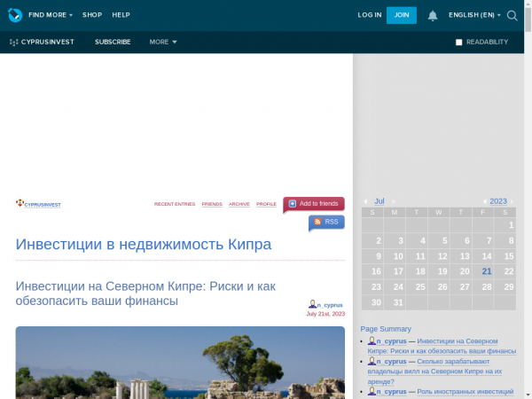The height and width of the screenshot is (399, 532).
Task: Click the LOG IN link
Action: (370, 15)
